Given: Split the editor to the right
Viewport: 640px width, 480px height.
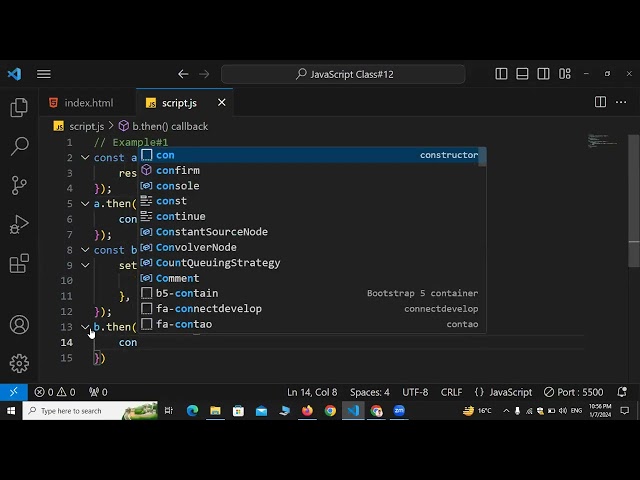Looking at the screenshot, I should coord(600,102).
